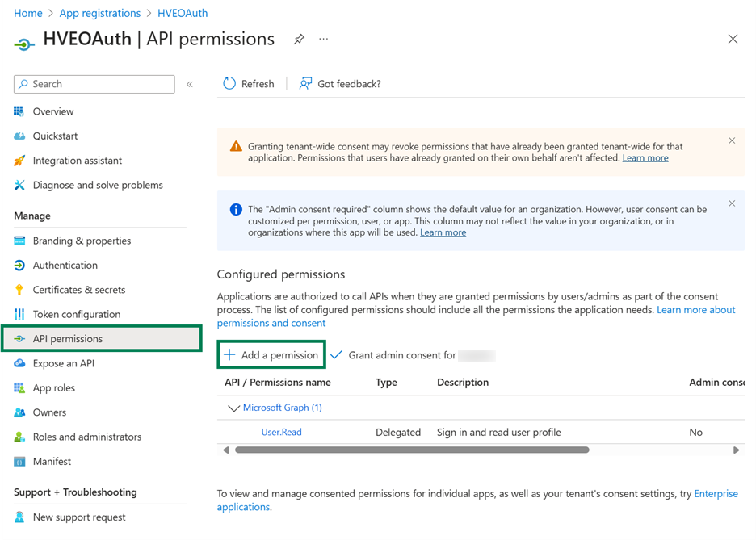Dismiss the Admin consent required info banner
The image size is (756, 540).
point(732,203)
